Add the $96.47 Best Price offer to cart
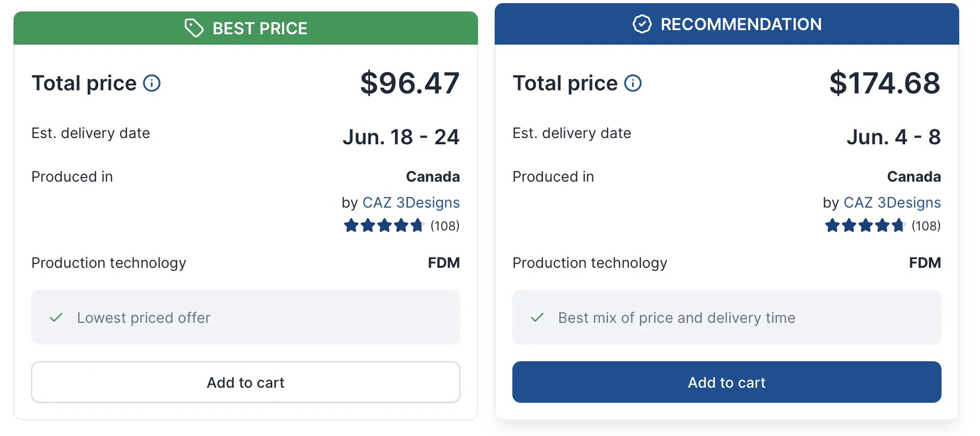Screen dimensions: 980x436 (x=246, y=382)
